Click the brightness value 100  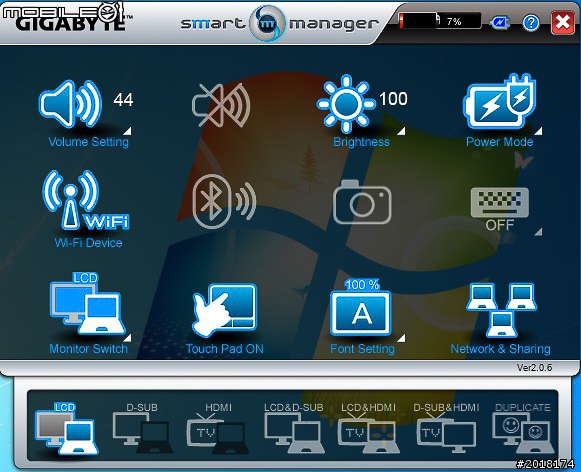tap(393, 99)
